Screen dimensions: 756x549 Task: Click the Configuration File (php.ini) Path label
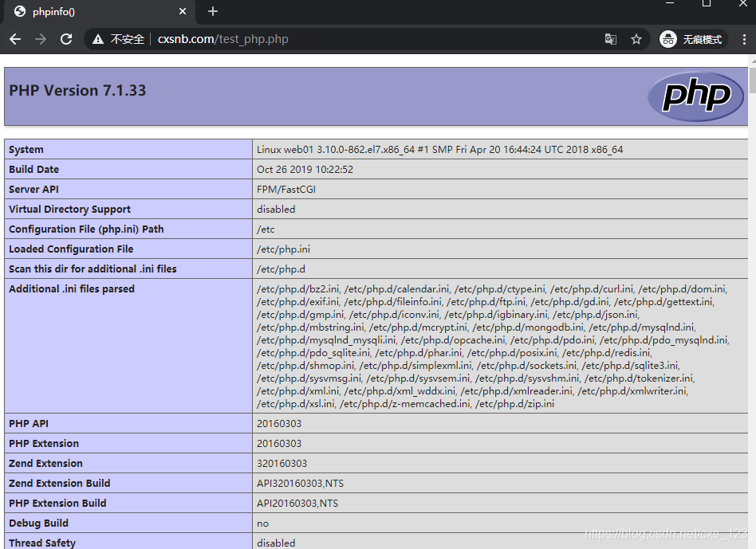coord(86,229)
